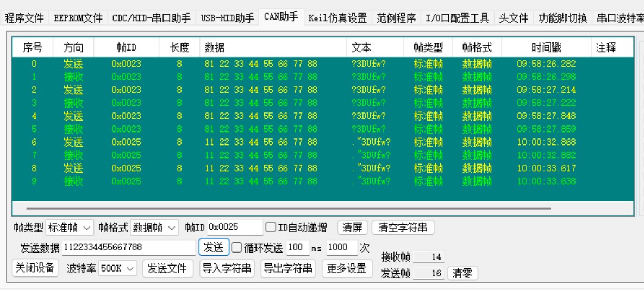Click the 文本 column header
The image size is (644, 290).
(x=375, y=48)
